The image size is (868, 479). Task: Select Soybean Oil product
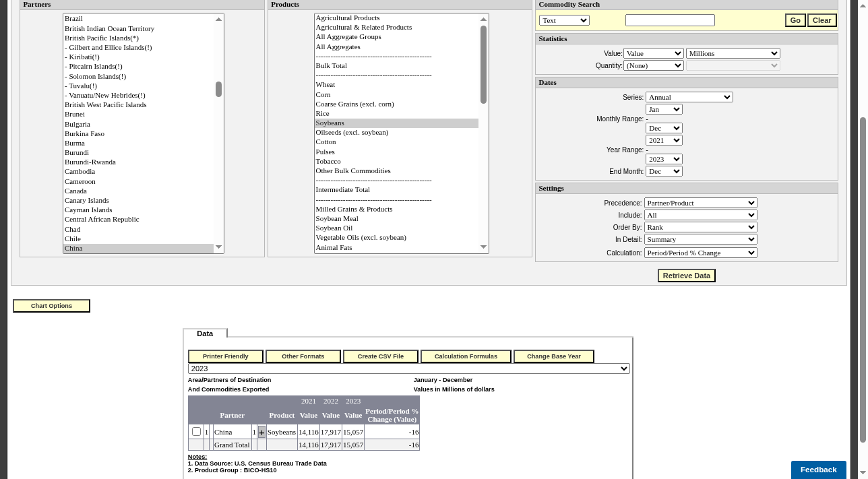[396, 228]
